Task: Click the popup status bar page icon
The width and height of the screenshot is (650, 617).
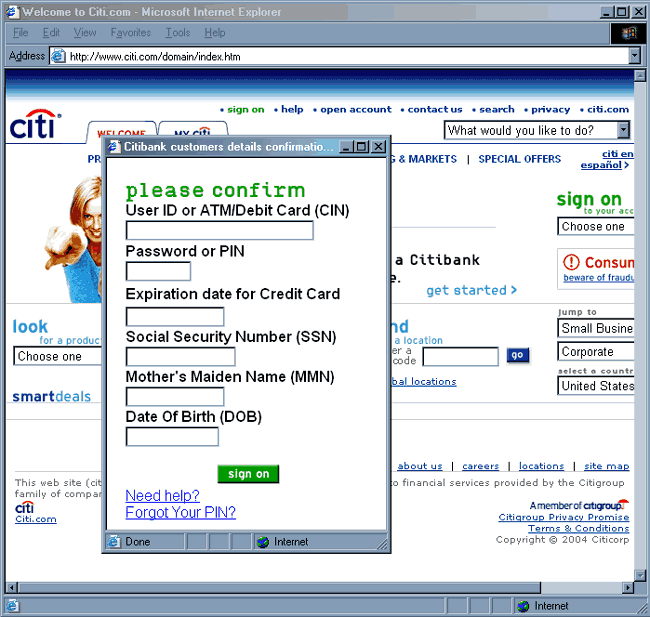Action: (113, 542)
